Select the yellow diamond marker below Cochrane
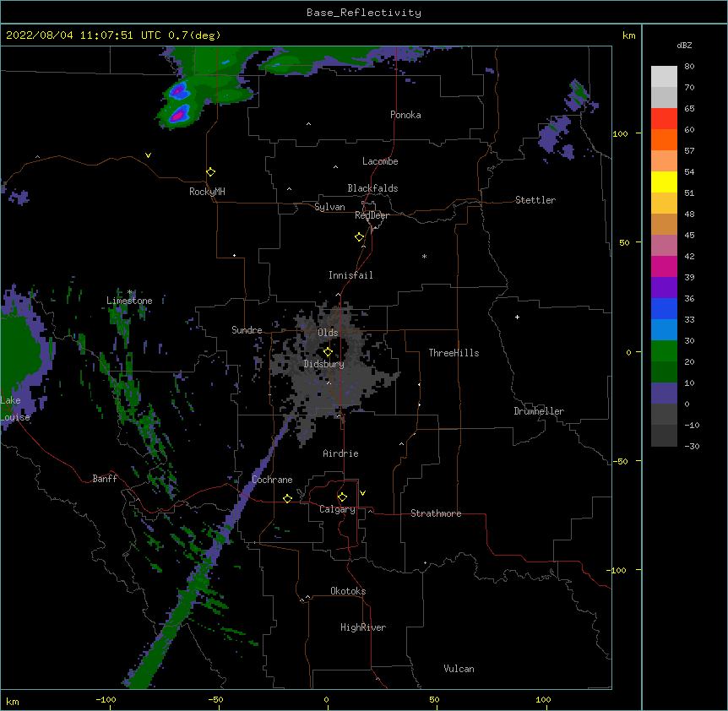728x711 pixels. 287,498
